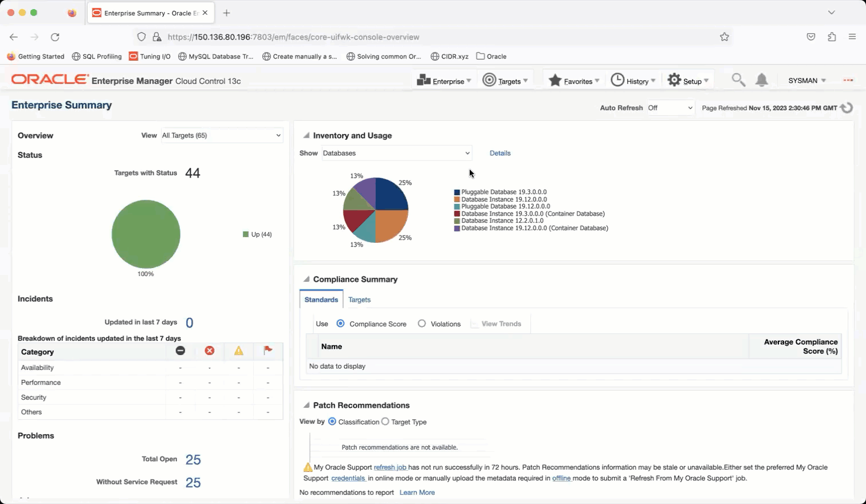Open the Favorites star menu
The image size is (866, 504).
573,81
